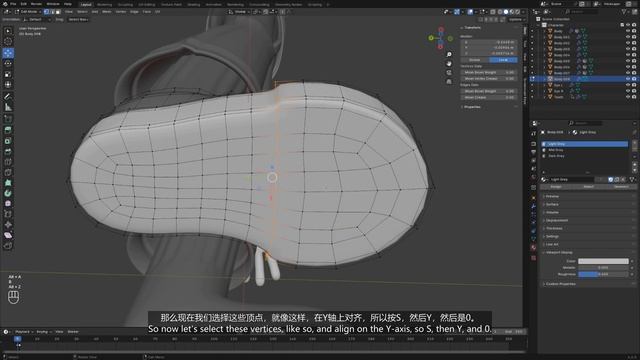Image resolution: width=640 pixels, height=360 pixels.
Task: Click the viewport display Color swatch
Action: coord(603,261)
